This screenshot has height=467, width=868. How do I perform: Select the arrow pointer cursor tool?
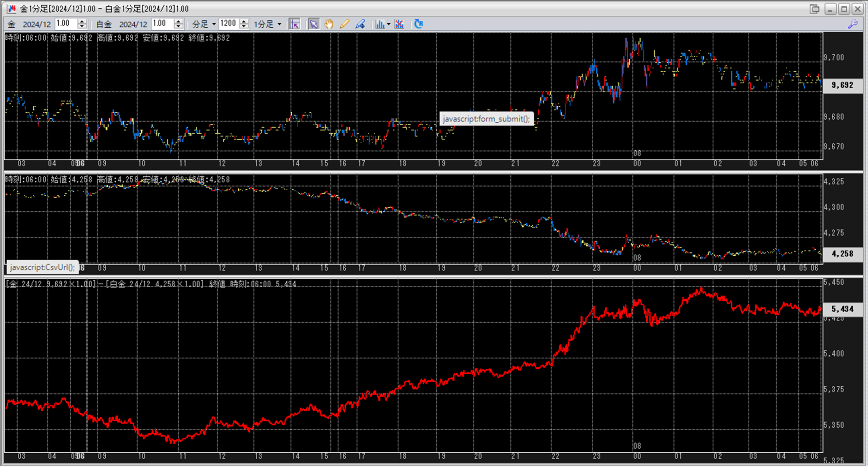tap(314, 24)
